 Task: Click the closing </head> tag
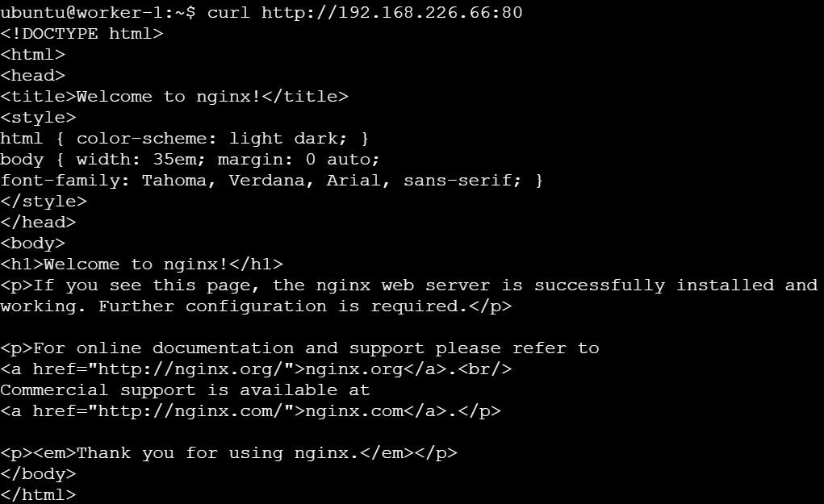(39, 223)
